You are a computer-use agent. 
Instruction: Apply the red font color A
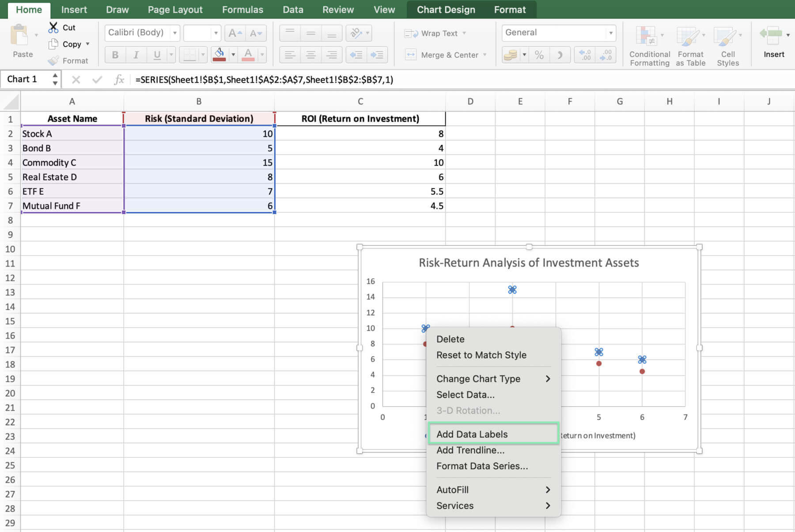pyautogui.click(x=248, y=55)
